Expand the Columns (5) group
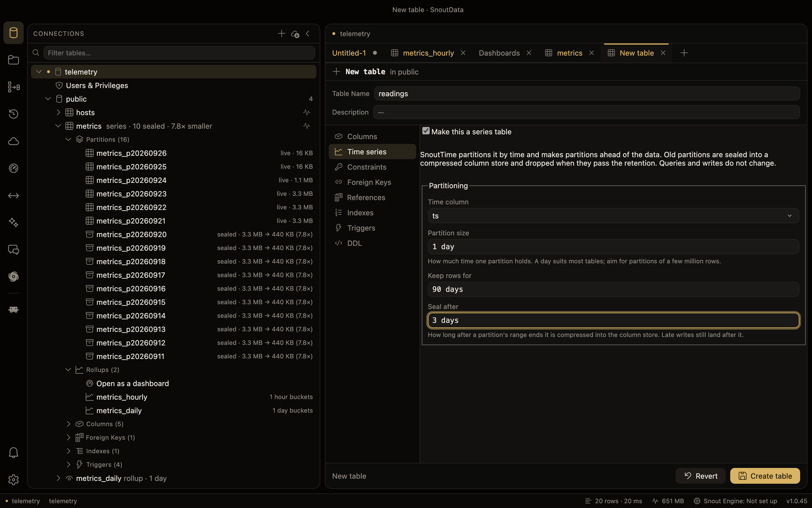The image size is (812, 508). pos(69,424)
